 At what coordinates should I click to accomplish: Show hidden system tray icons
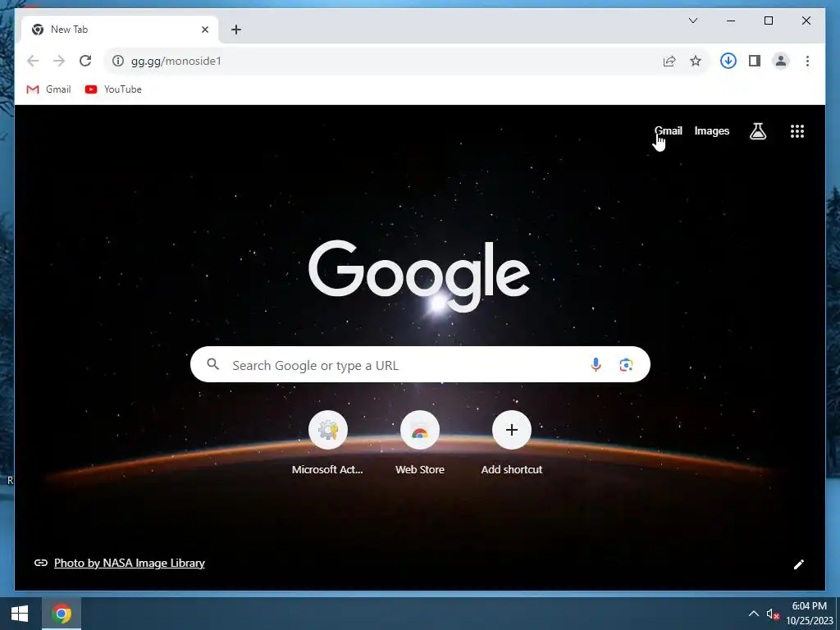[753, 614]
